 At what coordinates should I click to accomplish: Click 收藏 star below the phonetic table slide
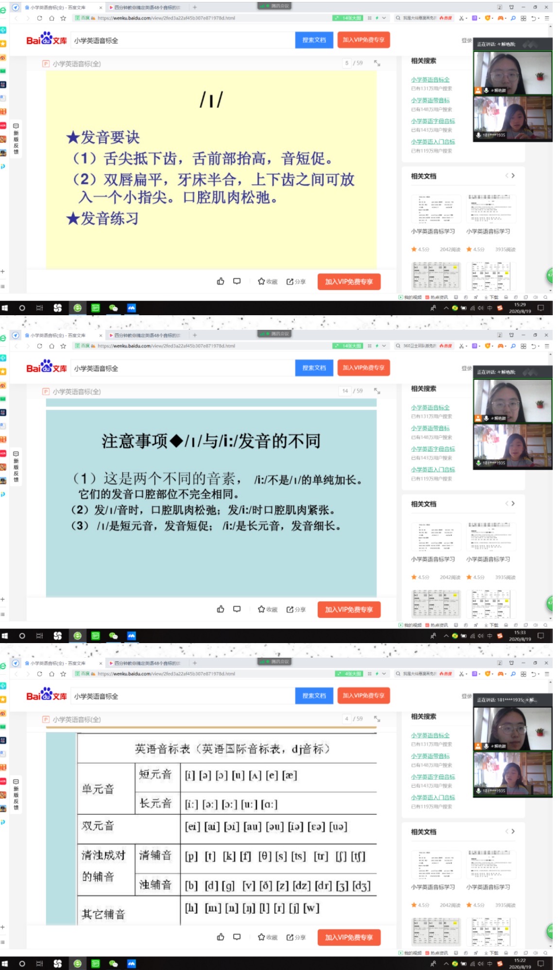pos(267,937)
